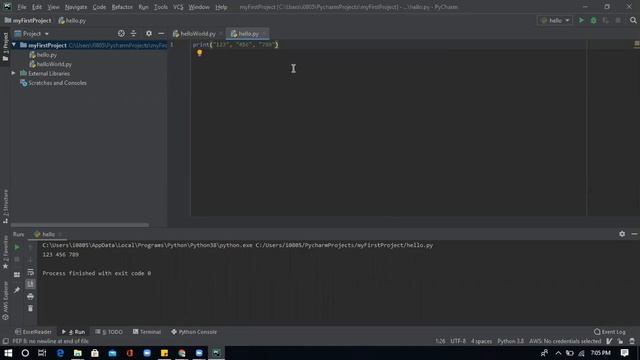The width and height of the screenshot is (640, 360).
Task: Open Search Everywhere magnifier icon
Action: 633,20
